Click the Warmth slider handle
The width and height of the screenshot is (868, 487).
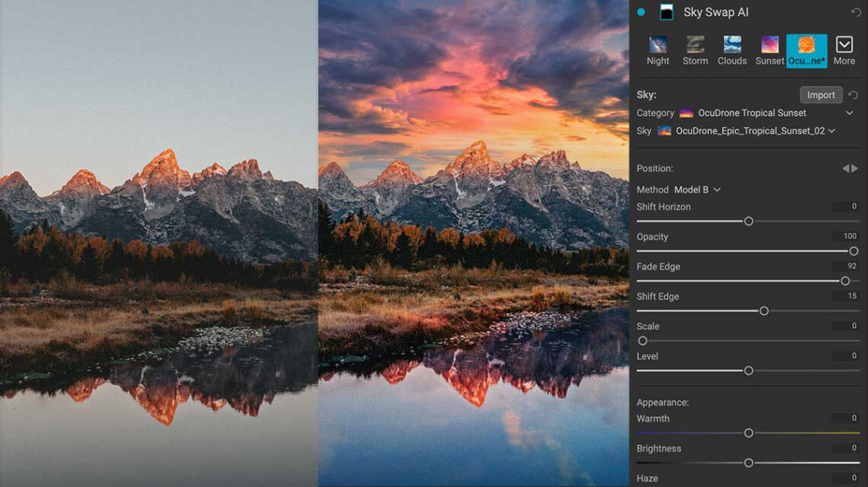coord(748,433)
